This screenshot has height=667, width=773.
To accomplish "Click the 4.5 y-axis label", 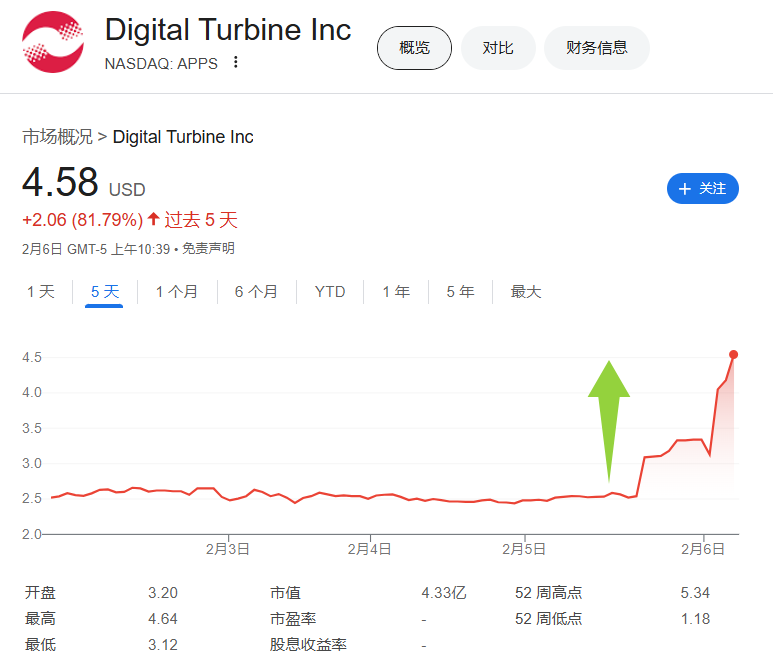I will (32, 357).
